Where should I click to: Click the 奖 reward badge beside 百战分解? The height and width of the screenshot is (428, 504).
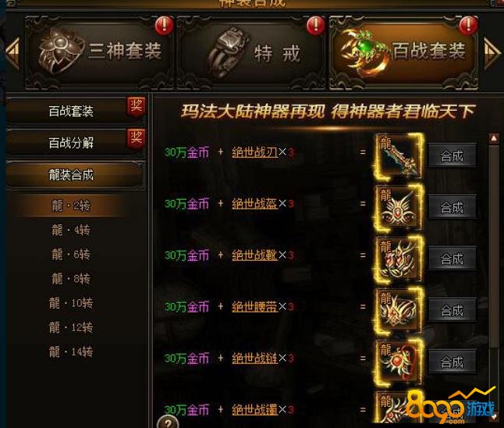(x=136, y=140)
